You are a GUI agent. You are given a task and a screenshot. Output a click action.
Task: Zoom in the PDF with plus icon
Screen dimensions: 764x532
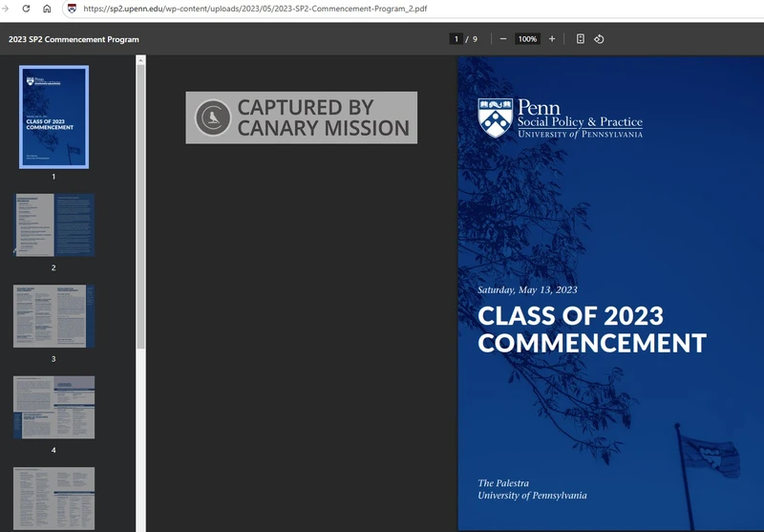tap(552, 39)
